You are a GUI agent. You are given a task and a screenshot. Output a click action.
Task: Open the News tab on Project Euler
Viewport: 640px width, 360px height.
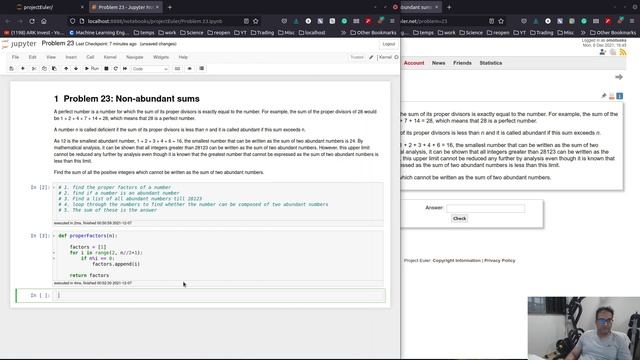point(438,63)
